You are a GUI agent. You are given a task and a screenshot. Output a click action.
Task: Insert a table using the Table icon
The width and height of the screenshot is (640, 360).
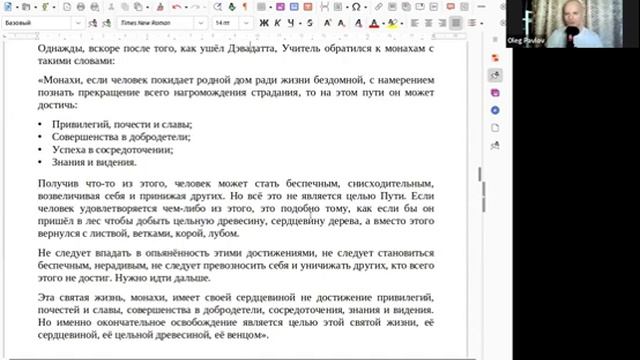pos(261,7)
